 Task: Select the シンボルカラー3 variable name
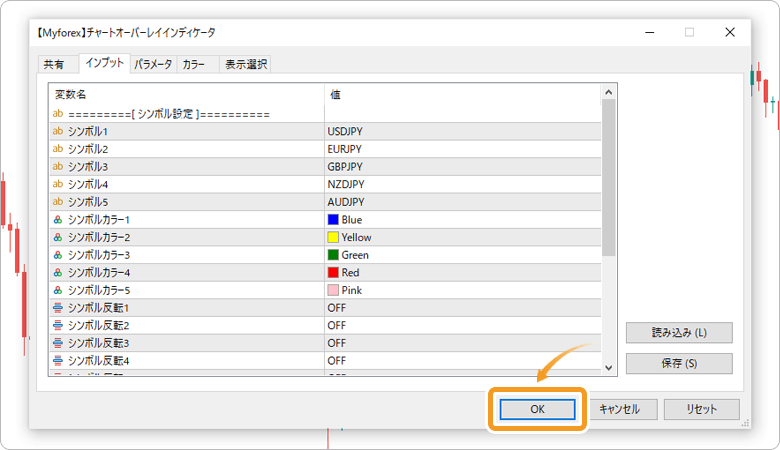[98, 255]
